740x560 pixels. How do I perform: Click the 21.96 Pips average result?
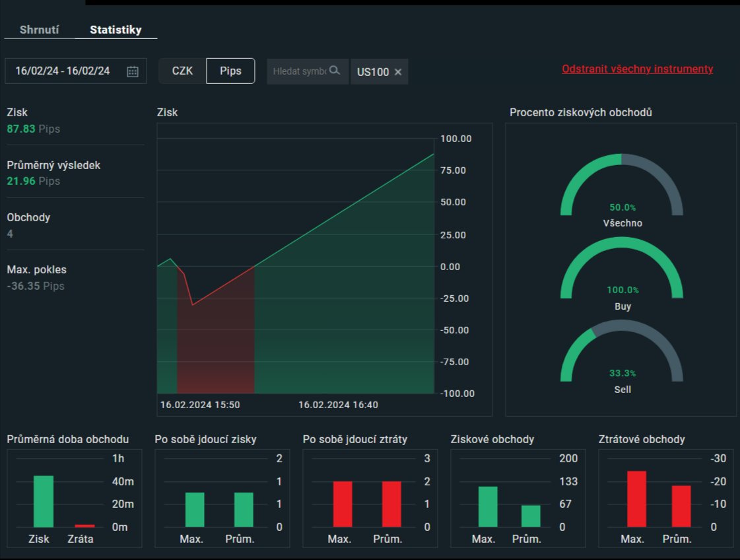34,182
